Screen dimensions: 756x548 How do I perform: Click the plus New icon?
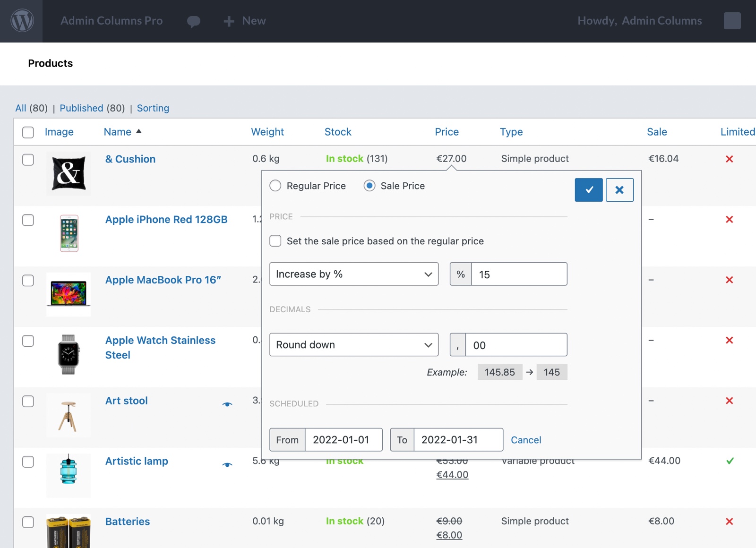(229, 21)
